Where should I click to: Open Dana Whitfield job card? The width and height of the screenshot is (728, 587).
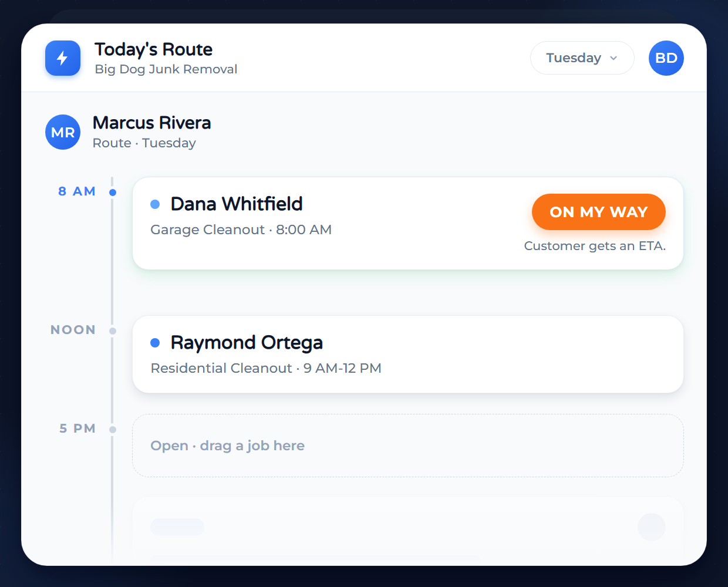click(x=408, y=224)
